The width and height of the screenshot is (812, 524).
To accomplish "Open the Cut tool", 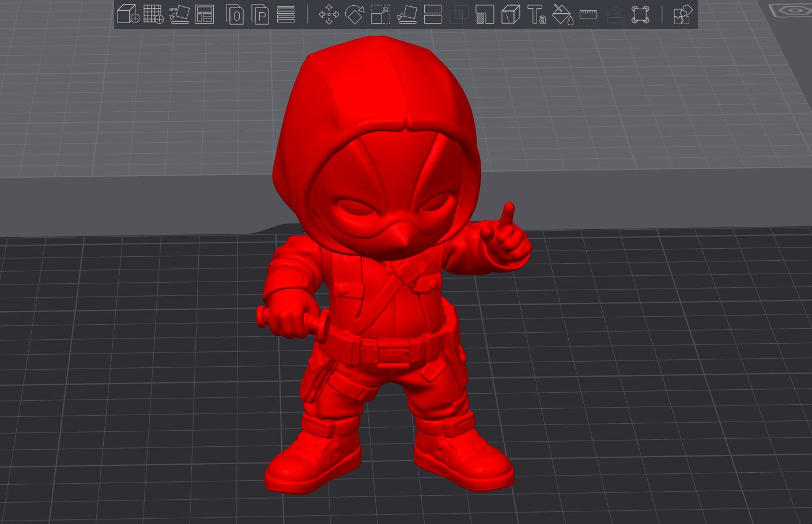I will pyautogui.click(x=432, y=14).
